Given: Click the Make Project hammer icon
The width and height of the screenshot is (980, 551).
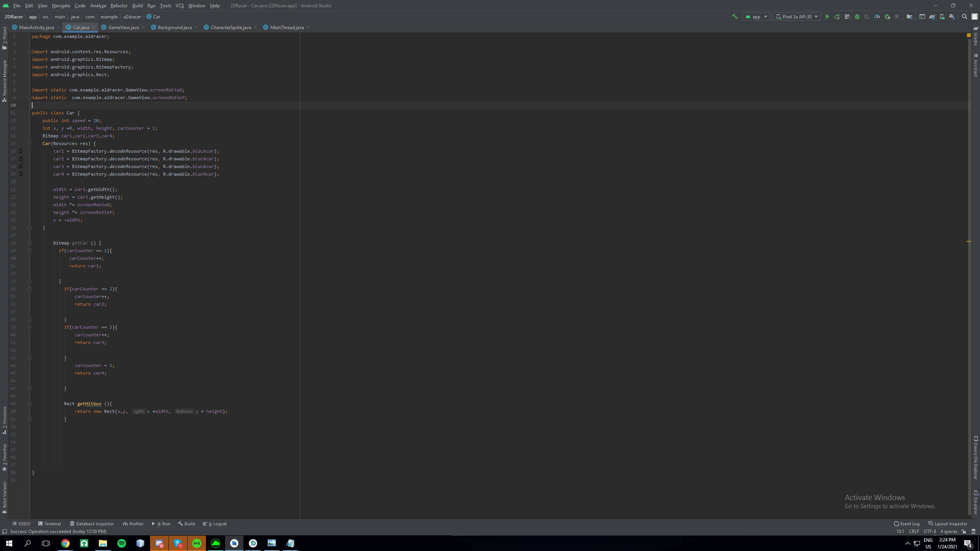Looking at the screenshot, I should tap(735, 16).
